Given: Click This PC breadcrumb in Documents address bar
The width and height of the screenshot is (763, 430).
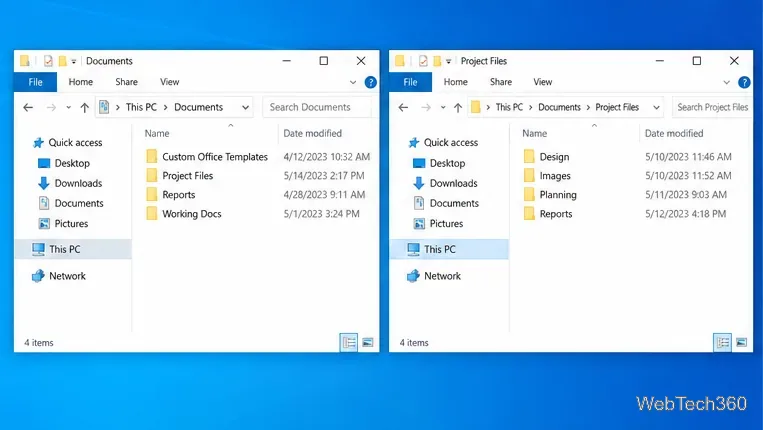Looking at the screenshot, I should click(x=141, y=107).
